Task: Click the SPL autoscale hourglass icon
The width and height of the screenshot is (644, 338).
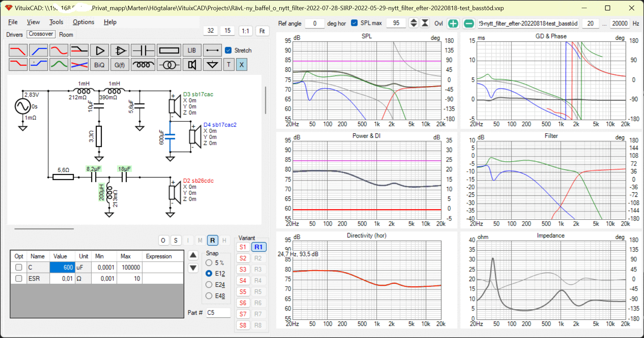Action: 425,23
